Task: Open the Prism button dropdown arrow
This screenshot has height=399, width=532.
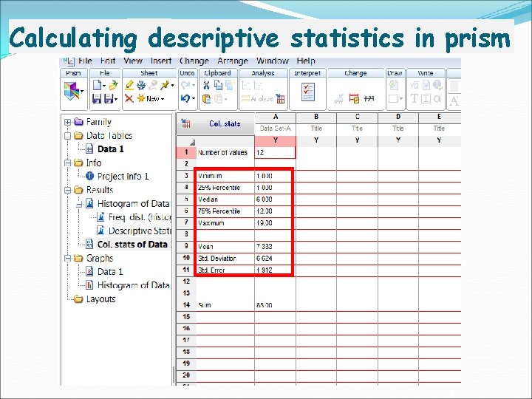Action: pyautogui.click(x=82, y=91)
